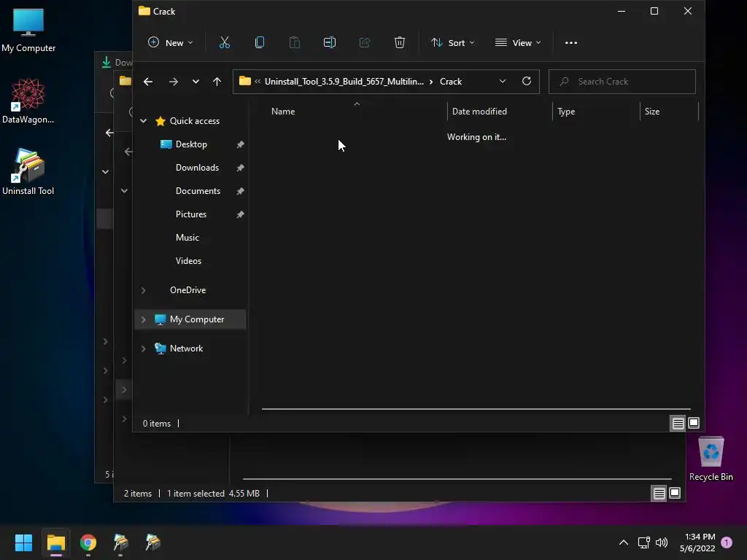Open volume tray icon
The height and width of the screenshot is (560, 747).
click(x=662, y=542)
